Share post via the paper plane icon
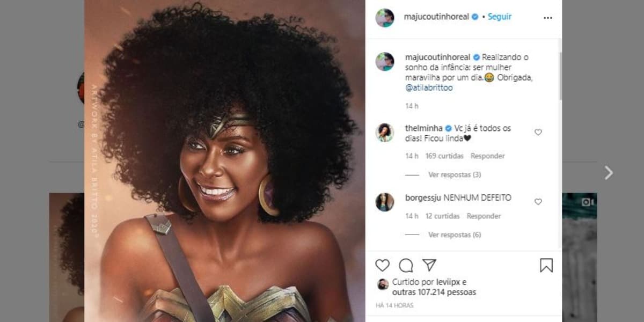Viewport: 644px width, 322px height. click(x=429, y=265)
